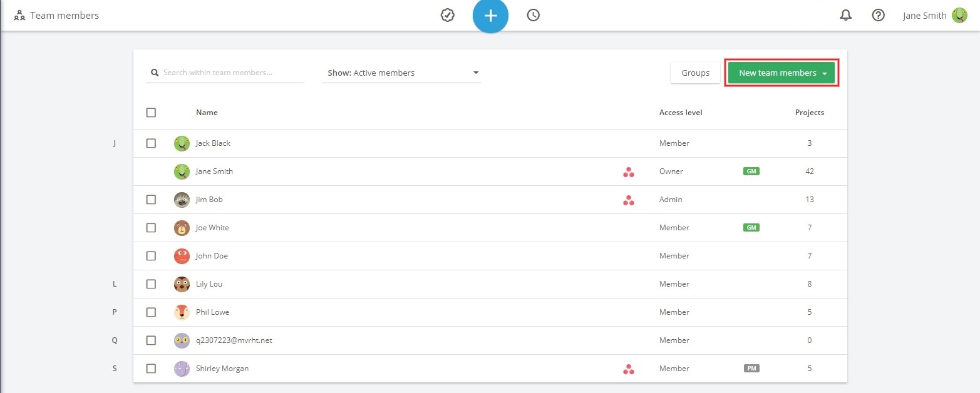Open q2307223@mvrht.net member entry
The width and height of the screenshot is (980, 393).
point(234,340)
